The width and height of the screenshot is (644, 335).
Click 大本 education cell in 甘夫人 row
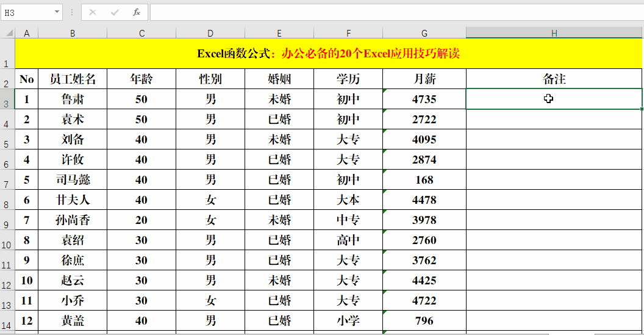click(348, 200)
